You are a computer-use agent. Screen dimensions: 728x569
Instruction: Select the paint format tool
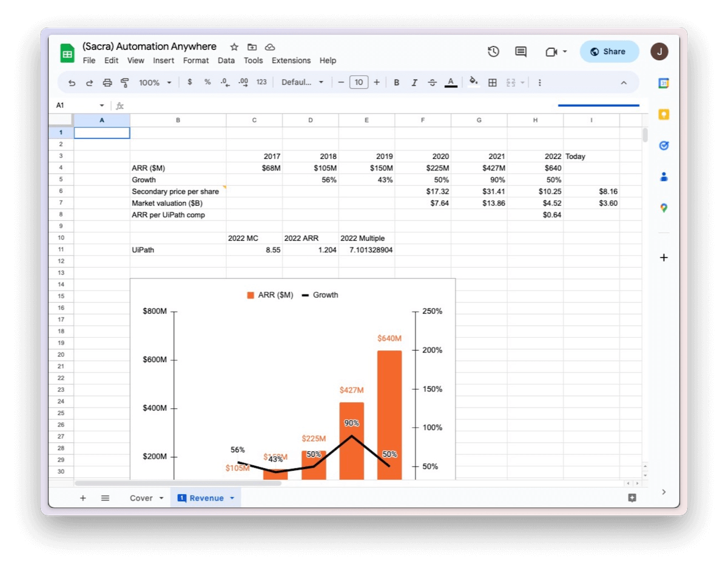(x=125, y=82)
